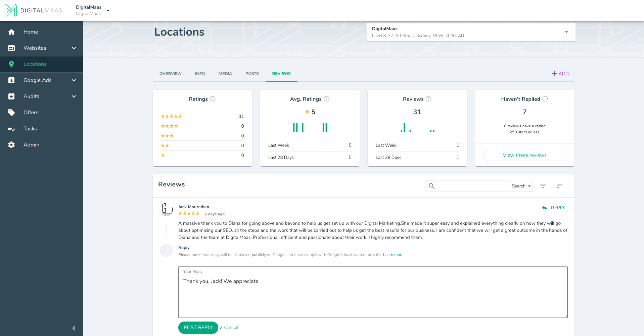This screenshot has height=336, width=644.
Task: Click the reviewer name Jack Mouradian
Action: pos(194,207)
